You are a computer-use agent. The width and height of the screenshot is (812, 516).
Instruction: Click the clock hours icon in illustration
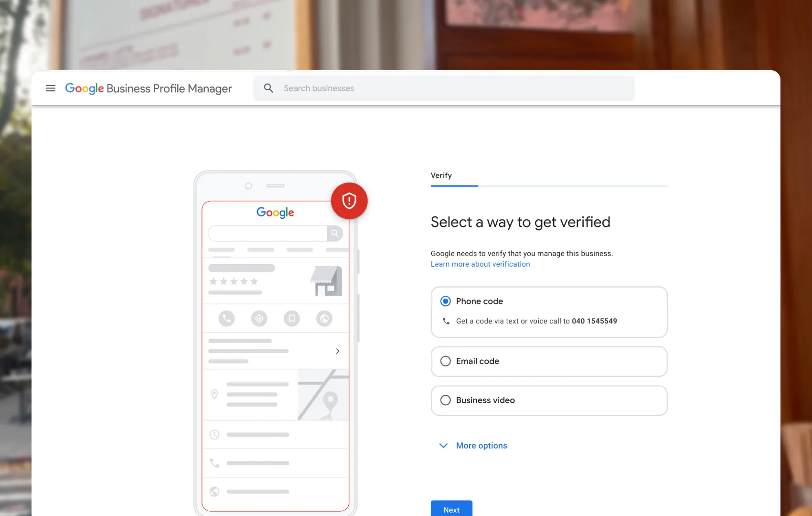click(x=214, y=435)
